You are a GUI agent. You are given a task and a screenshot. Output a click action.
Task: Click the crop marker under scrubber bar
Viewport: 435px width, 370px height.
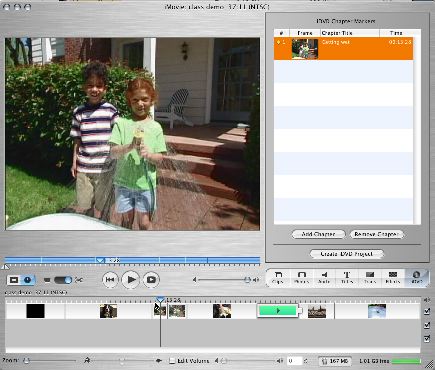pyautogui.click(x=5, y=267)
